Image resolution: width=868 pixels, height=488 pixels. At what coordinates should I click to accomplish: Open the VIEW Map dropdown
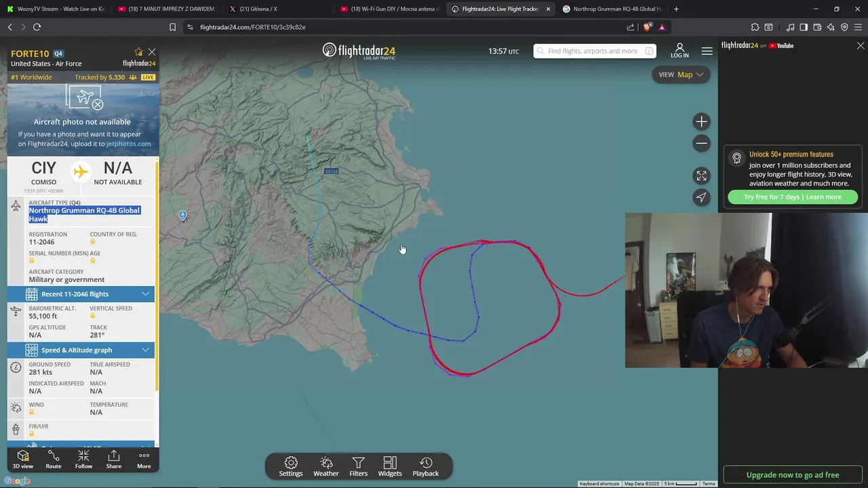[x=681, y=75]
